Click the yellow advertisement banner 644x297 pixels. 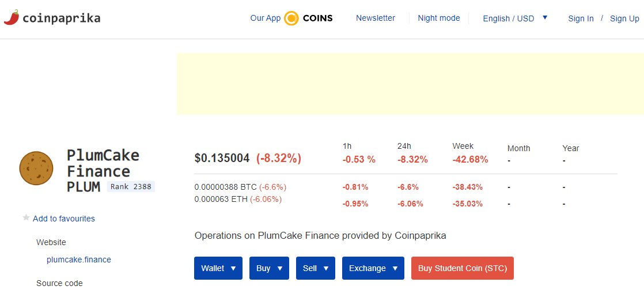(410, 84)
